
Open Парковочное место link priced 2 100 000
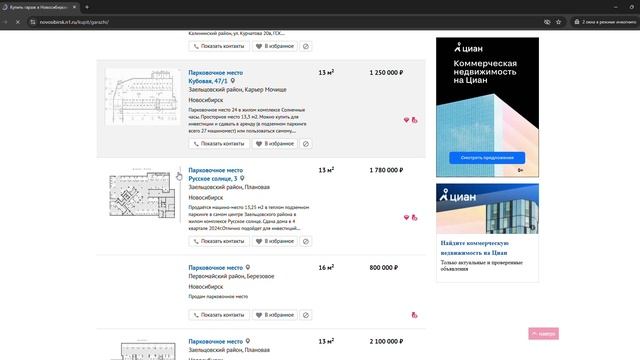coord(216,342)
